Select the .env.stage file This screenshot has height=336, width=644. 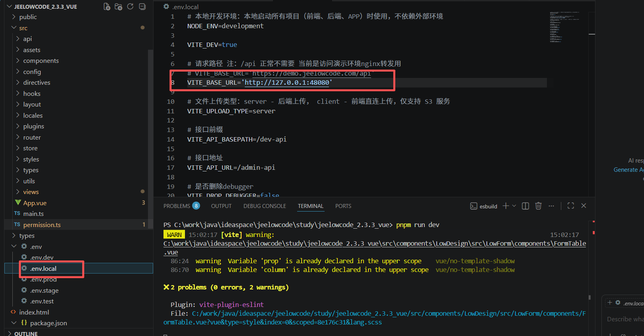tap(44, 291)
